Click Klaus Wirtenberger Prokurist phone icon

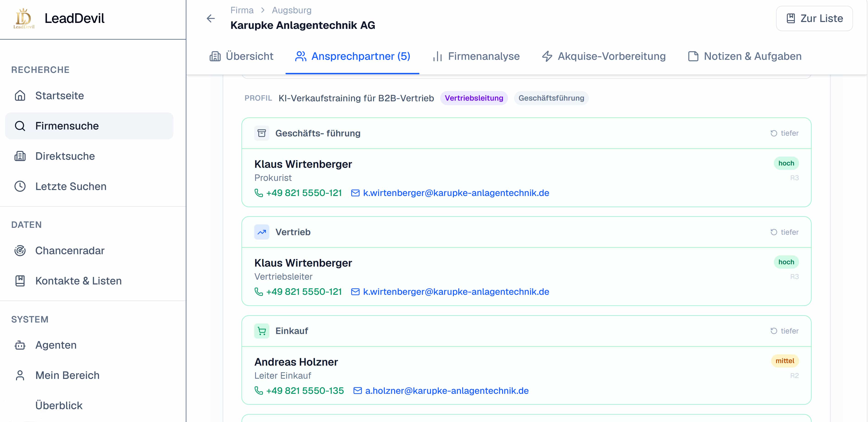[258, 193]
